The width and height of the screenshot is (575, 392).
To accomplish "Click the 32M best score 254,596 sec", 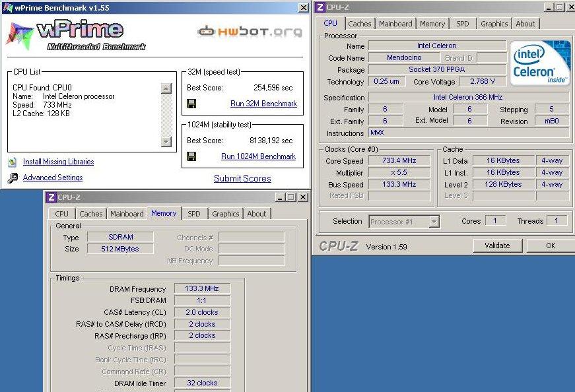I will tap(273, 88).
